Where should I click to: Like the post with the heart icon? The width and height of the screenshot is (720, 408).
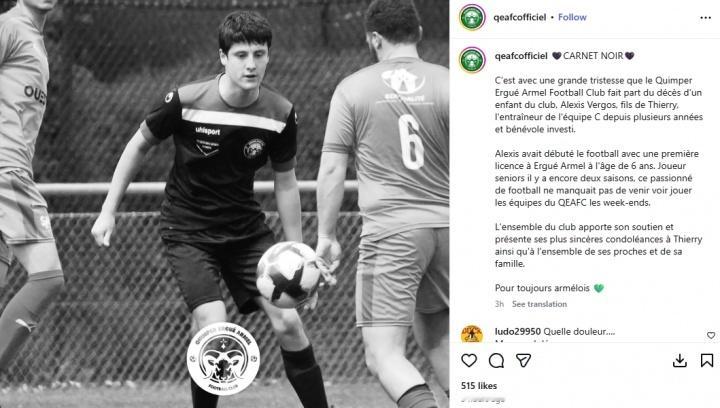tap(469, 361)
